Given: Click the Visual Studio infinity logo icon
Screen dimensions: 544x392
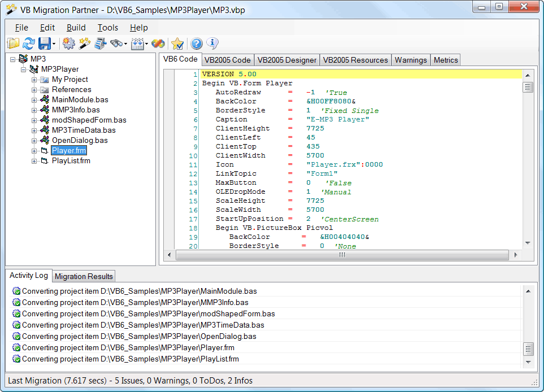Looking at the screenshot, I should point(158,43).
